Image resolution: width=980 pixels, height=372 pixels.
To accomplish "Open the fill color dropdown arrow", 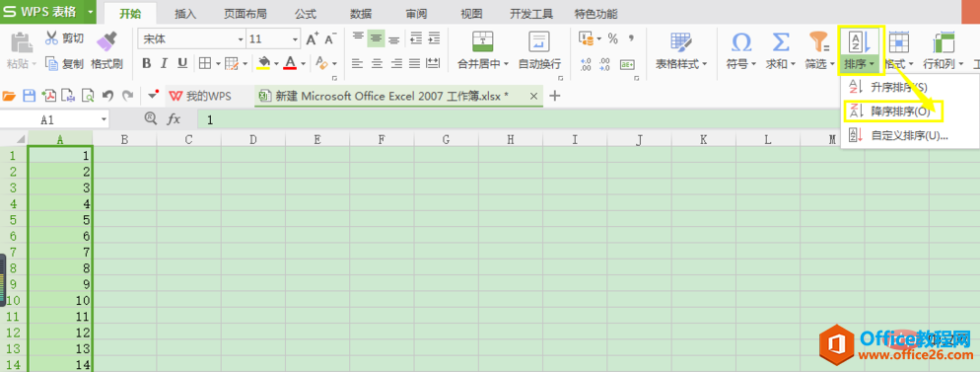I will (x=276, y=64).
